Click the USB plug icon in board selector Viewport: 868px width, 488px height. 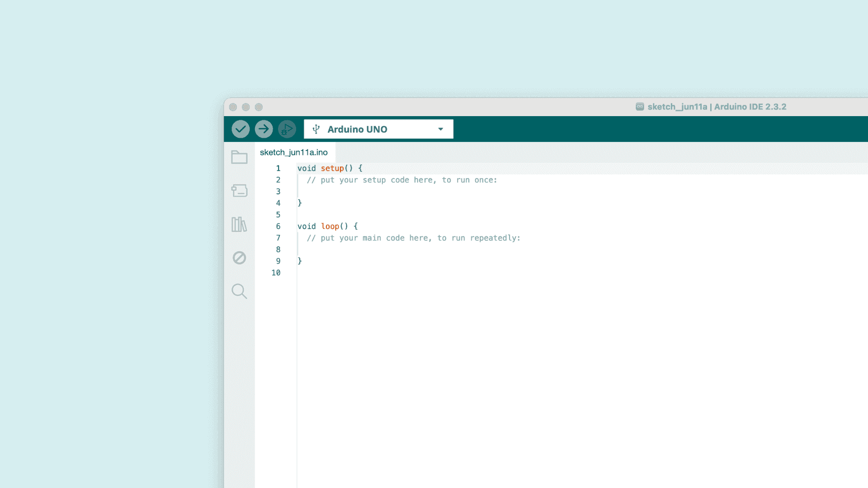316,129
